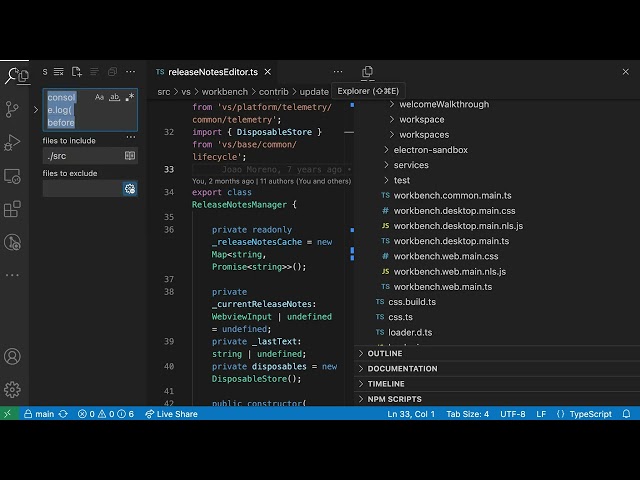Toggle use exclude settings and ignore files
Viewport: 640px width, 480px height.
click(130, 189)
